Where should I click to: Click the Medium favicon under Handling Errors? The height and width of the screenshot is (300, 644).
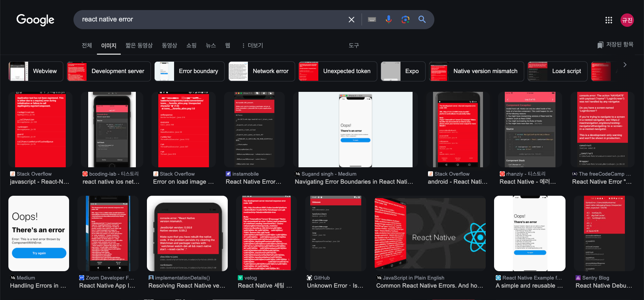pyautogui.click(x=13, y=278)
